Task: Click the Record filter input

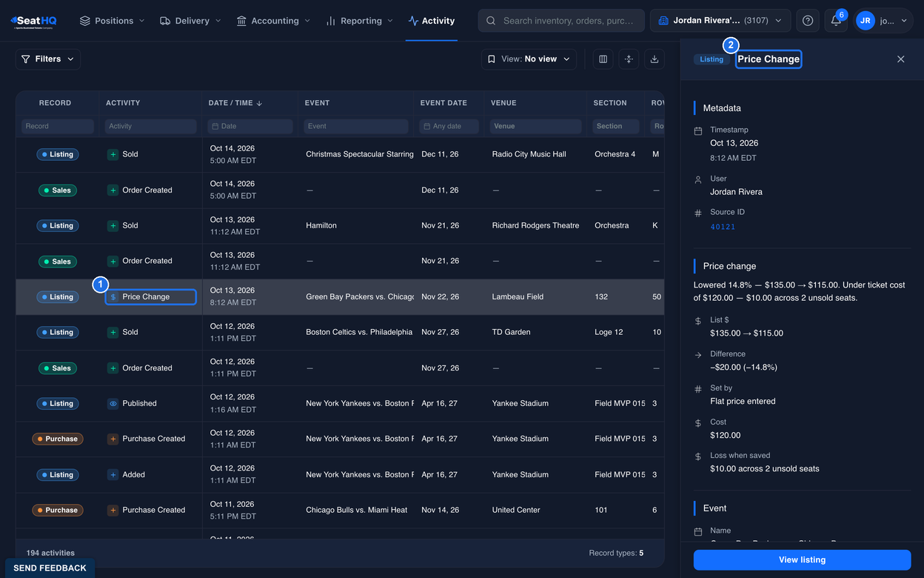Action: coord(58,126)
